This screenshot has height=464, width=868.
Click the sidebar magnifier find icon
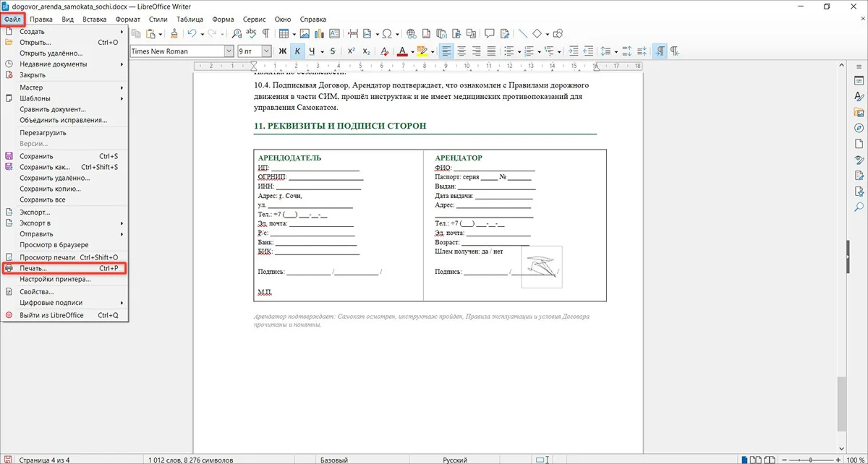tap(859, 207)
